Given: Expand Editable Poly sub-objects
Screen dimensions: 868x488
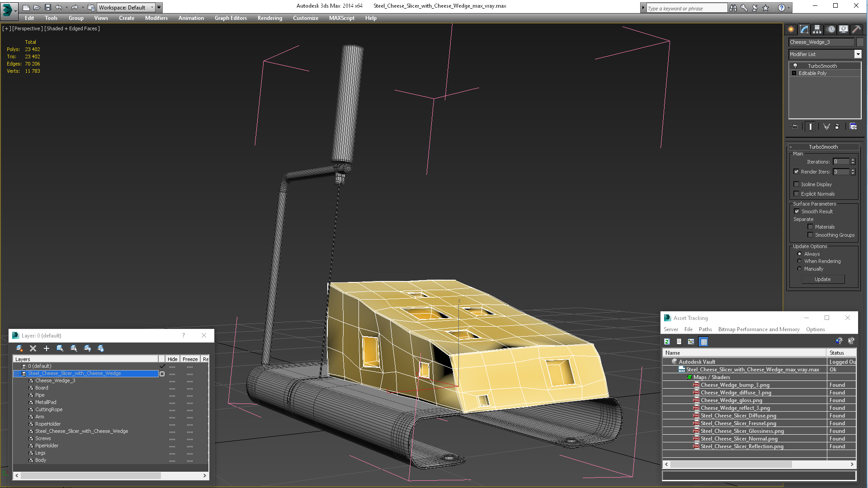Looking at the screenshot, I should click(794, 73).
